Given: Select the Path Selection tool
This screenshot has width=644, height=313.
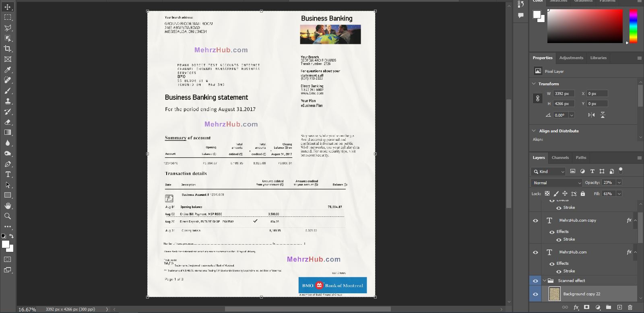Looking at the screenshot, I should pyautogui.click(x=8, y=185).
